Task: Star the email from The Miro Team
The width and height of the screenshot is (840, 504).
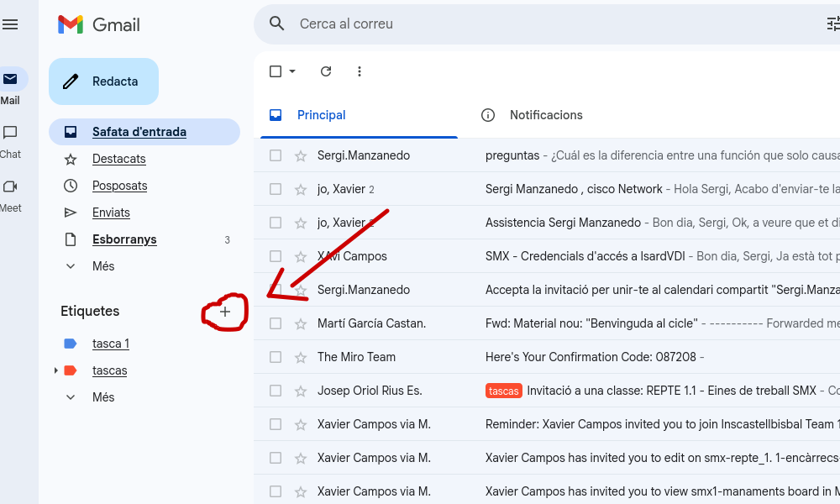Action: point(300,357)
